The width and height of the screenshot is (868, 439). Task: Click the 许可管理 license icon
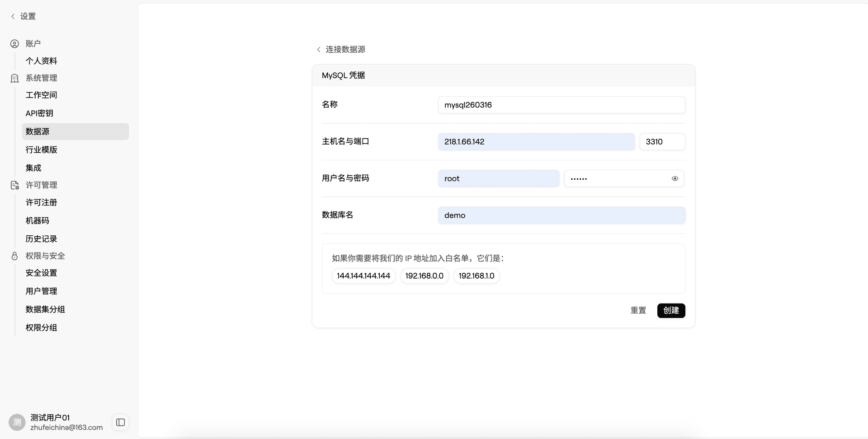tap(14, 185)
